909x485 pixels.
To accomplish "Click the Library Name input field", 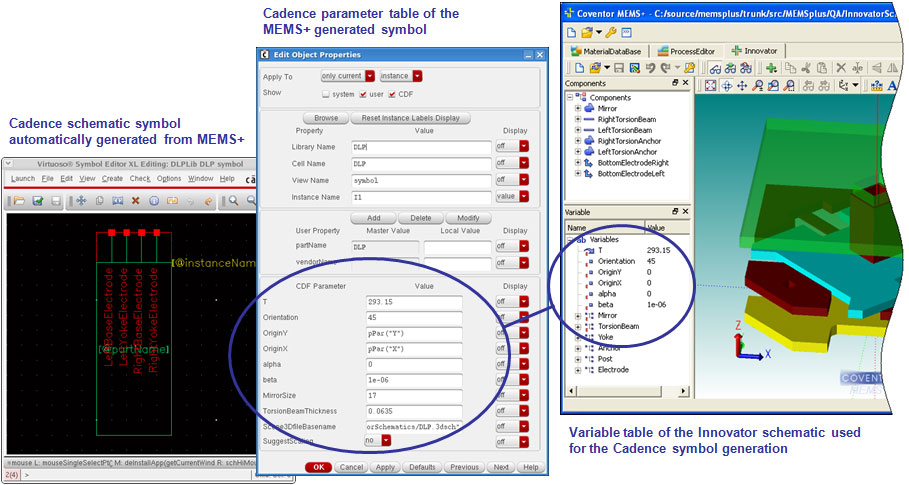I will pos(421,147).
